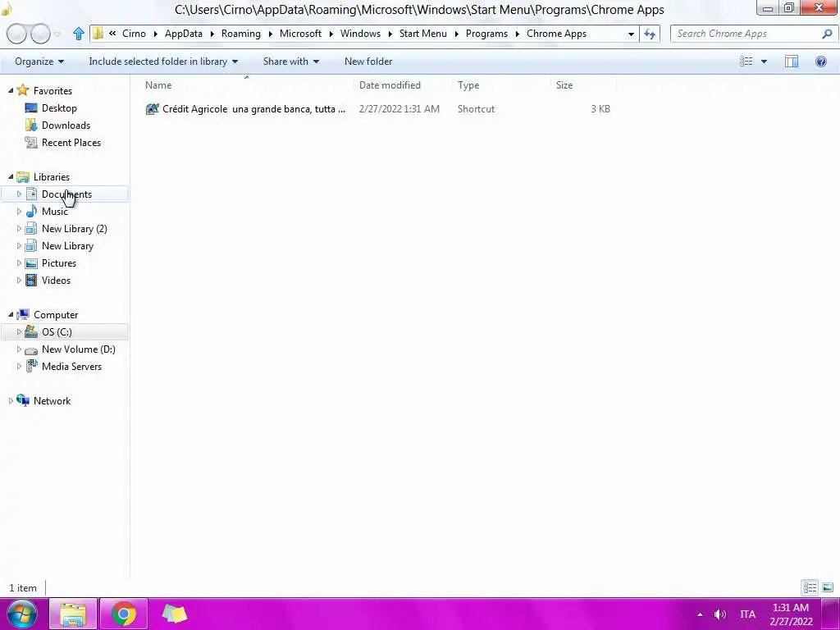
Task: Click the blue Up arrow icon
Action: (79, 34)
